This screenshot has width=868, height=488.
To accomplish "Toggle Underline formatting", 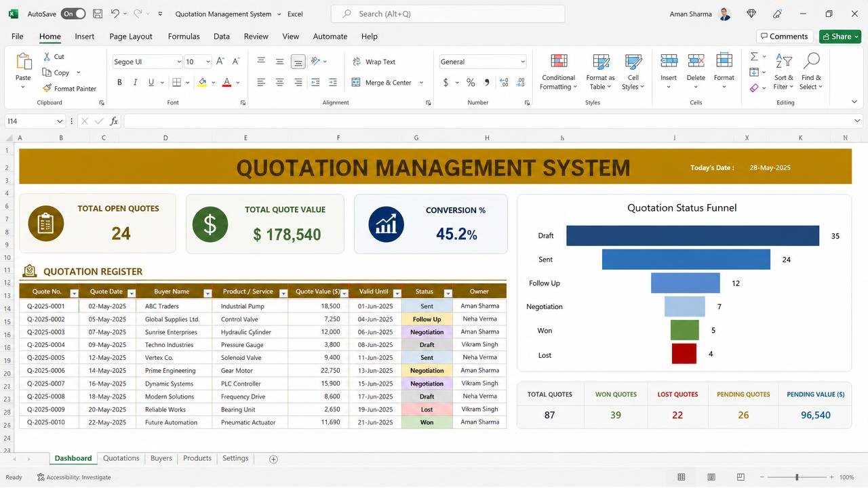I will 151,83.
